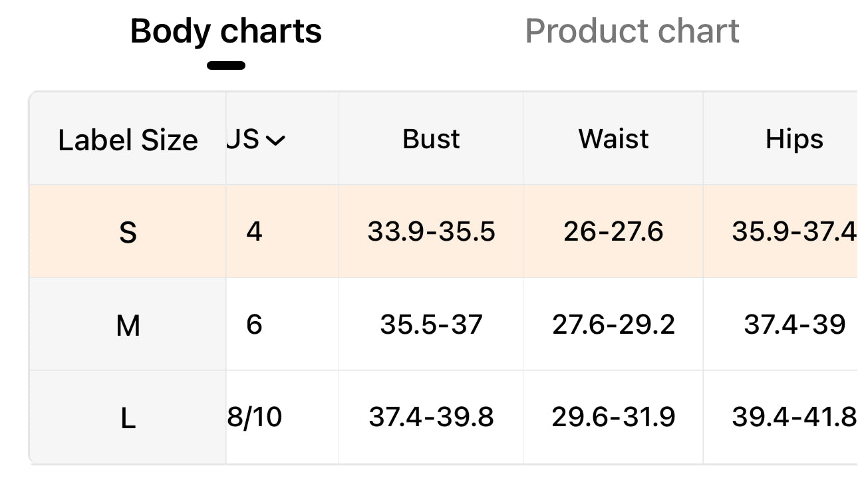Click hips measurement 37.4-39
The width and height of the screenshot is (858, 504).
coord(794,324)
